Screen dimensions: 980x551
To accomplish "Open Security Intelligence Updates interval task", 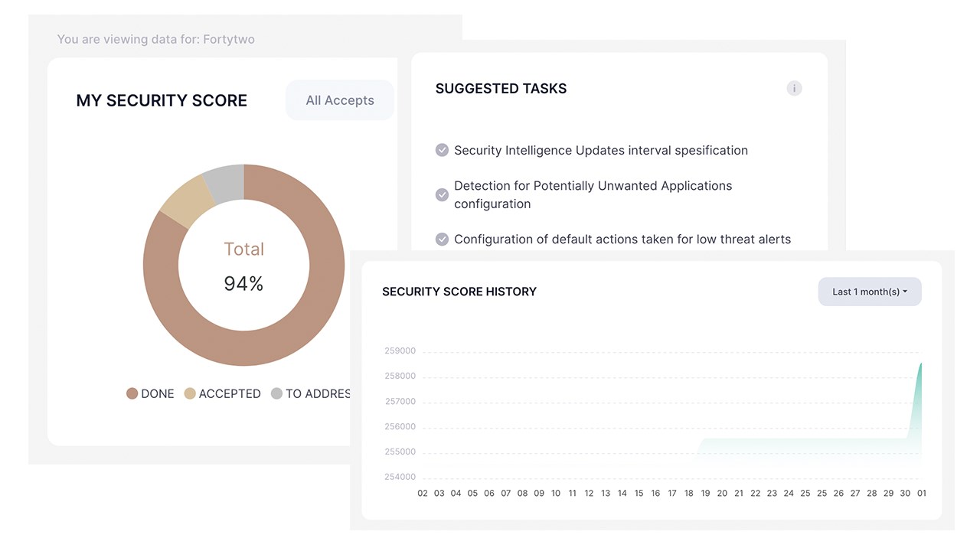I will pos(601,150).
